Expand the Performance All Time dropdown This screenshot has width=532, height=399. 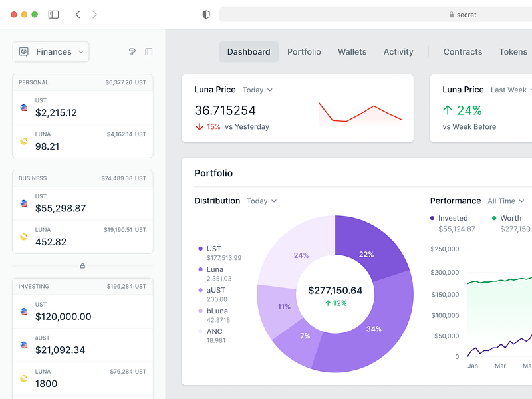[x=505, y=201]
